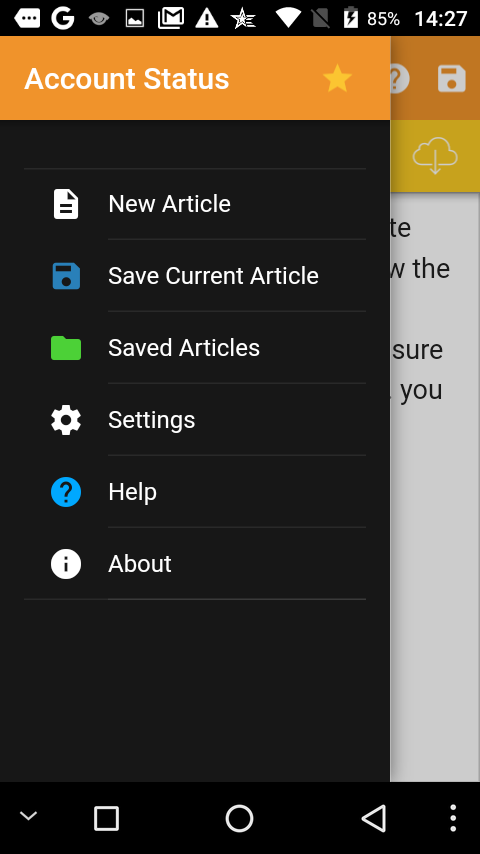Click the blue floppy disk icon in the menu

click(66, 276)
